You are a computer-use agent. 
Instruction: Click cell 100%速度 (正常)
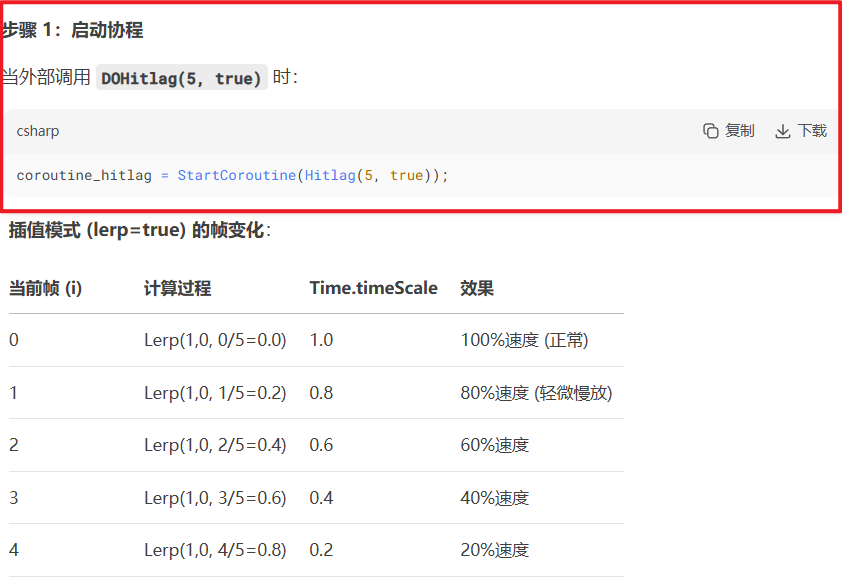pyautogui.click(x=524, y=340)
